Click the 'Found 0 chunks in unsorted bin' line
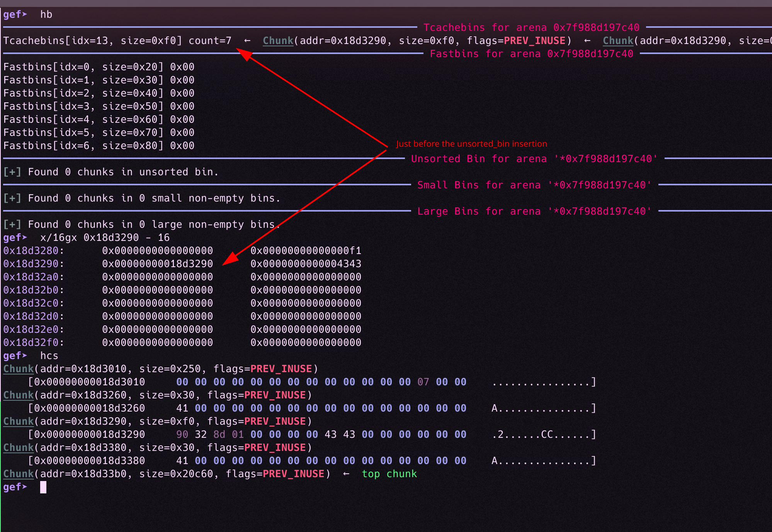The width and height of the screenshot is (772, 532). point(123,172)
